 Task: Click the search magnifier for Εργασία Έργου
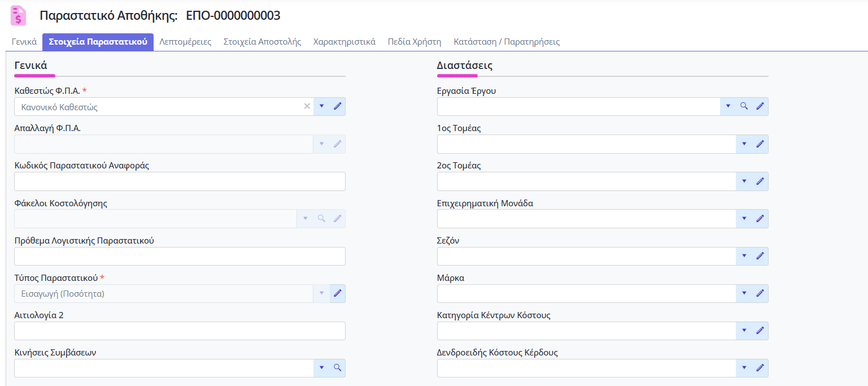pos(744,106)
